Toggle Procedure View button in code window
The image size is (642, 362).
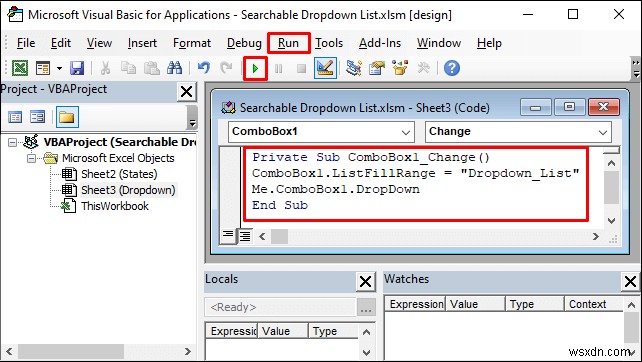pos(228,236)
